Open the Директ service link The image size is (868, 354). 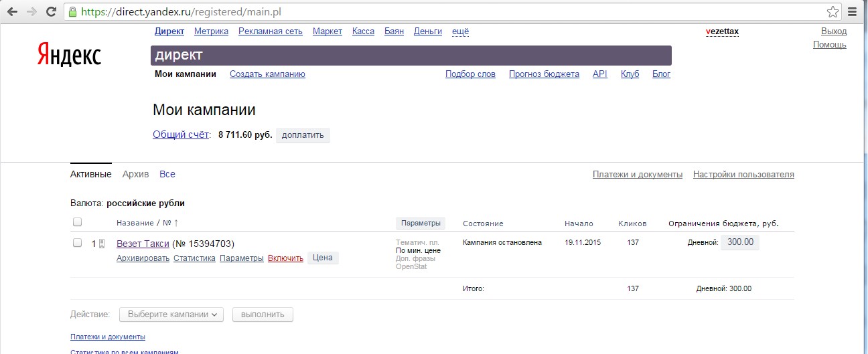coord(169,31)
